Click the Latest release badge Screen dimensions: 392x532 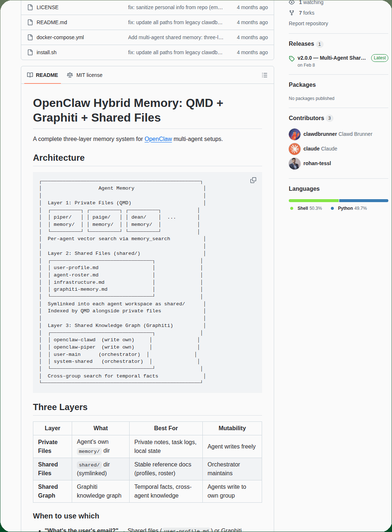[380, 58]
